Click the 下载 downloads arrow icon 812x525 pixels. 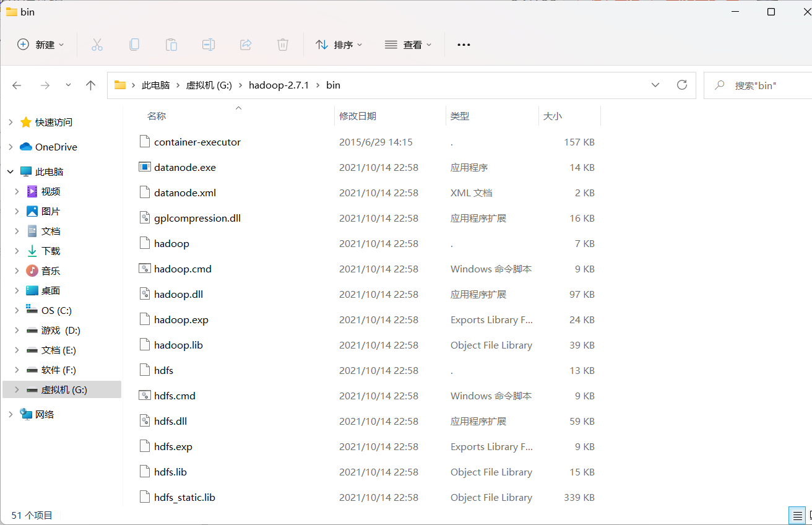[x=32, y=251]
